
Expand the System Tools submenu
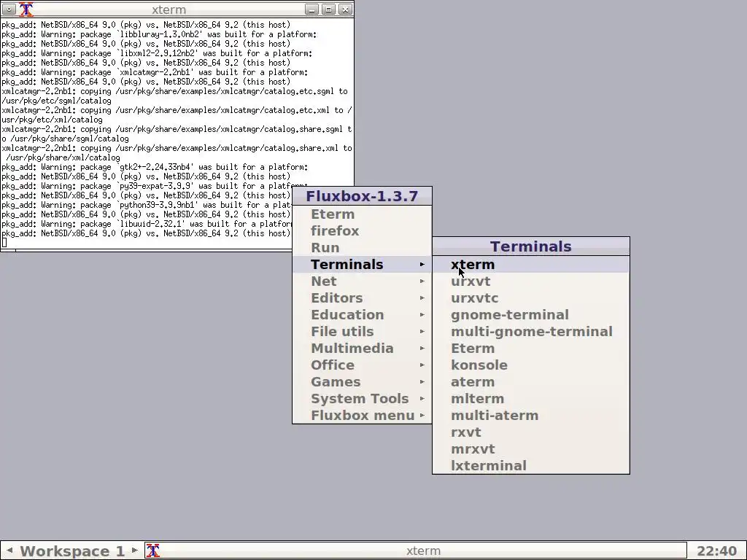tap(362, 399)
